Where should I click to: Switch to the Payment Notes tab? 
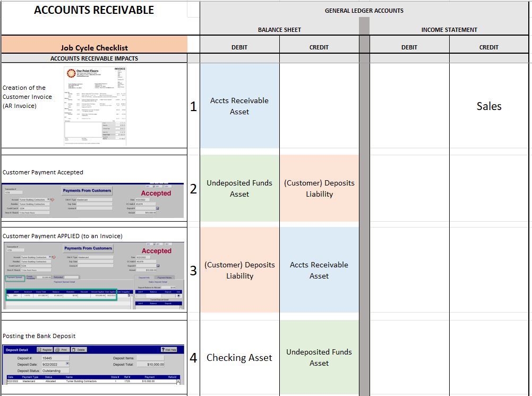[x=165, y=278]
